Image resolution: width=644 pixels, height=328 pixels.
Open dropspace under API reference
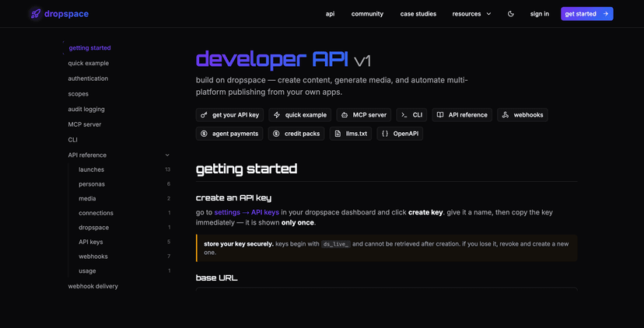point(93,228)
